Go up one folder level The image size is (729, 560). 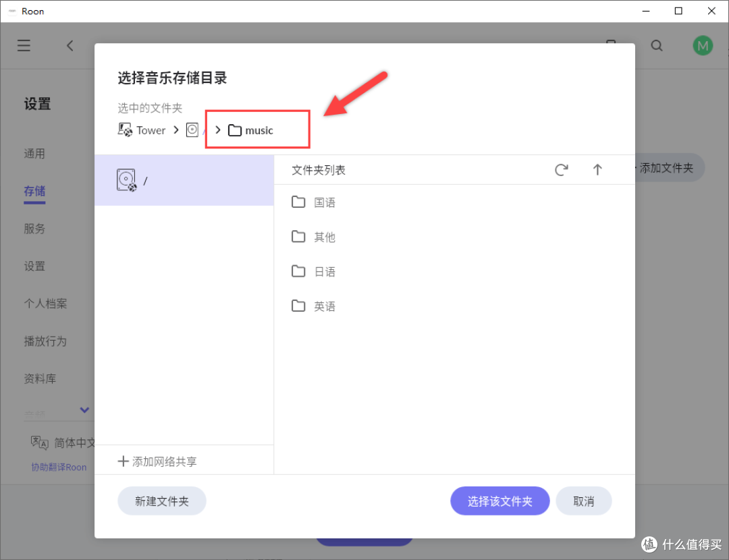tap(597, 170)
